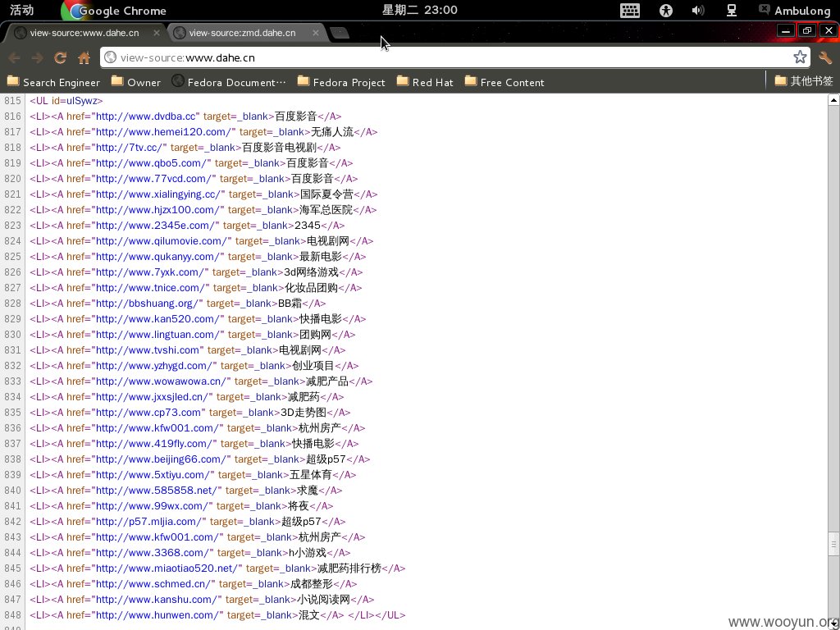This screenshot has height=630, width=840.
Task: Open the http://p57.mljia.com/ link
Action: coord(149,521)
